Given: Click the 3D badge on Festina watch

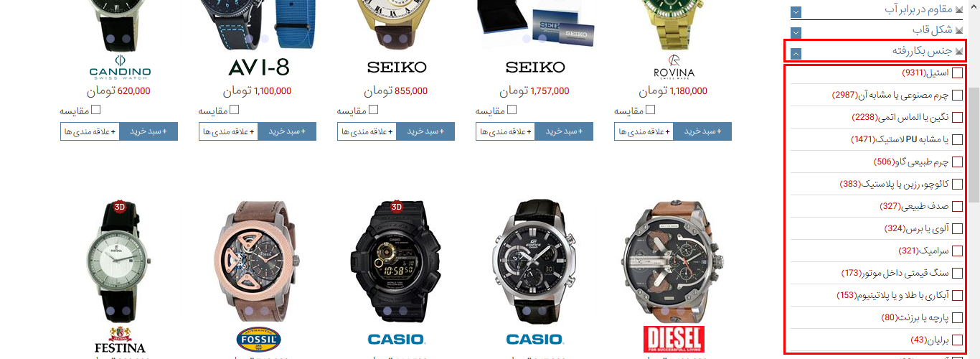Looking at the screenshot, I should pyautogui.click(x=120, y=208).
